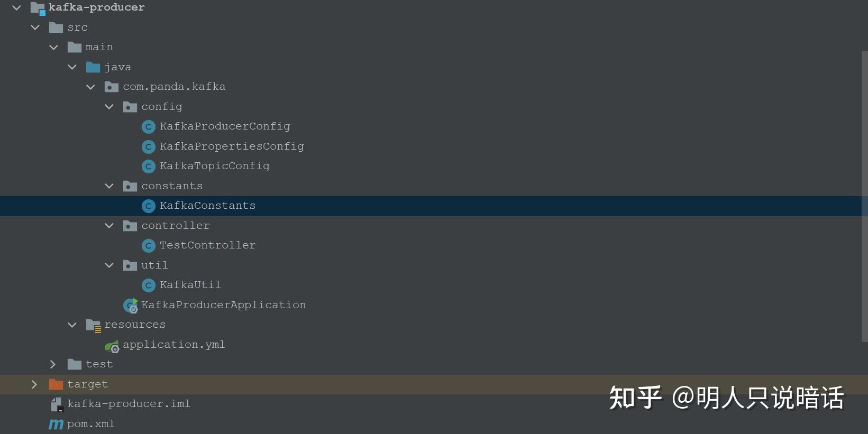Click the Maven icon next to pom.xml

click(x=56, y=424)
